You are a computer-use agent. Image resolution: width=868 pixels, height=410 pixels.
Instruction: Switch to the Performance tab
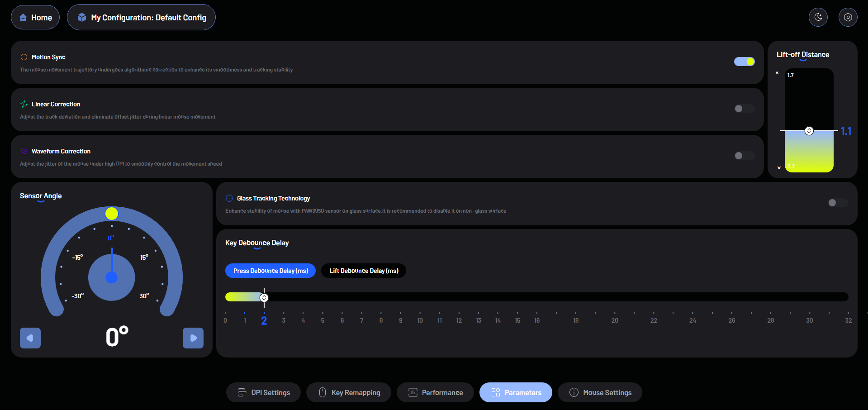coord(435,392)
